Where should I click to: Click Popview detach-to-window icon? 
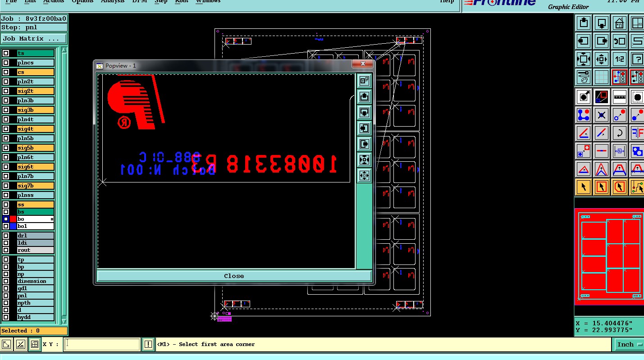point(364,81)
